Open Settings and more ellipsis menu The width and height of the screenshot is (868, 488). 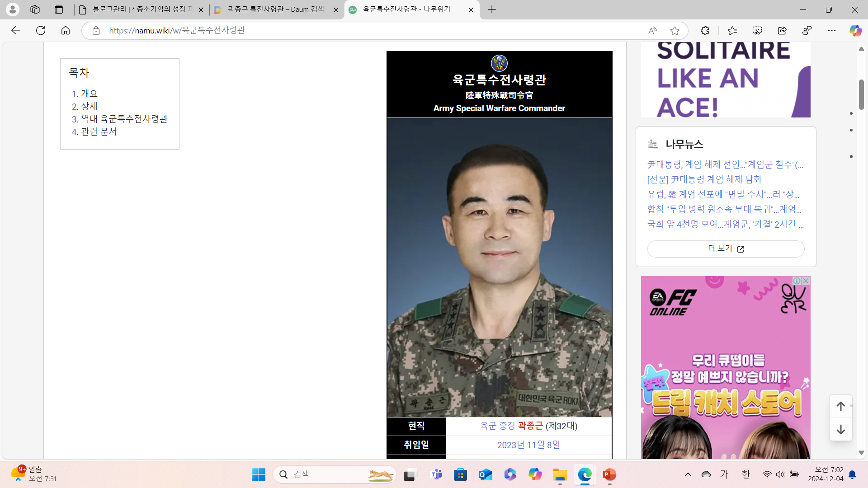click(832, 30)
